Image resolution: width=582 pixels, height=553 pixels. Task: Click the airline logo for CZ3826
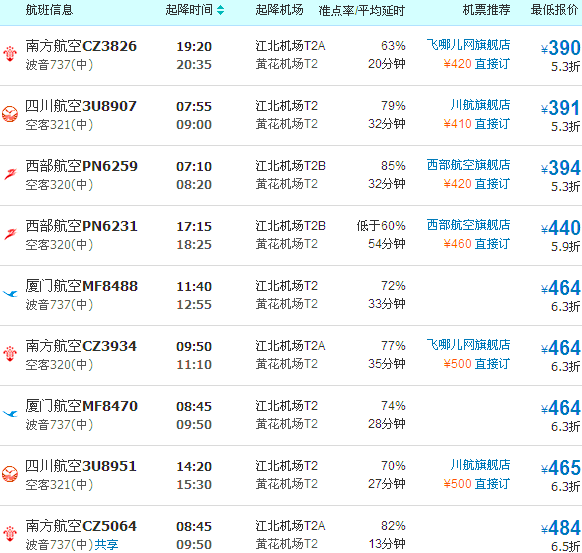coord(10,54)
